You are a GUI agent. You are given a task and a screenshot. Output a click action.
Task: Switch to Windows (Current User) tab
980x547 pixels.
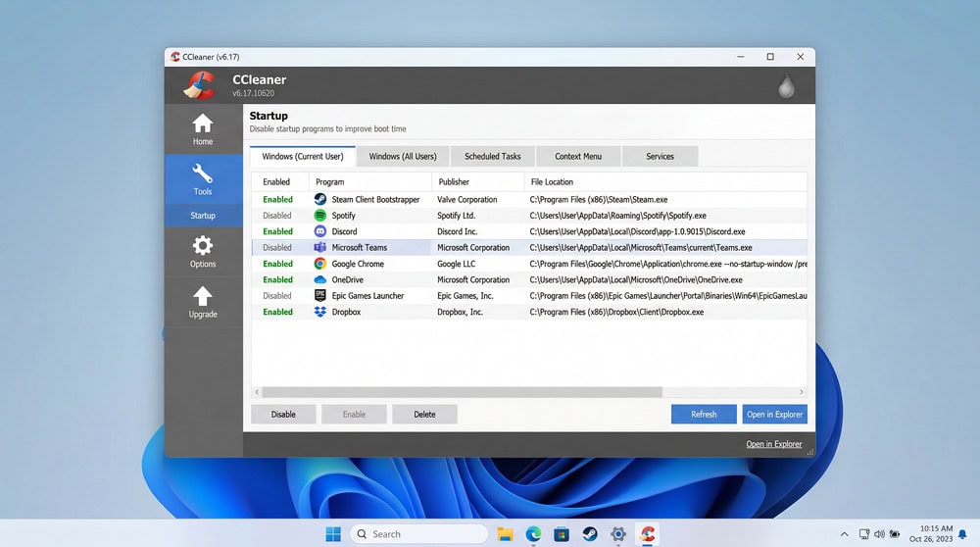(303, 156)
